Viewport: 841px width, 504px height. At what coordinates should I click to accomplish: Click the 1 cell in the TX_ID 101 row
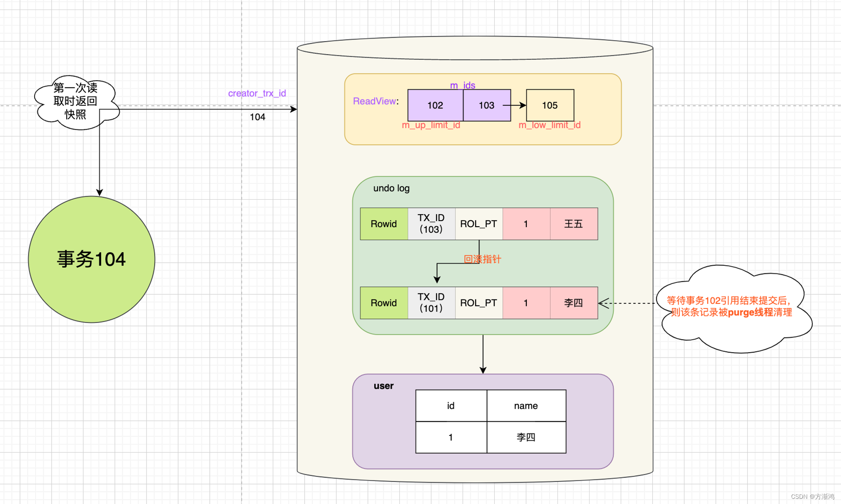[x=526, y=303]
